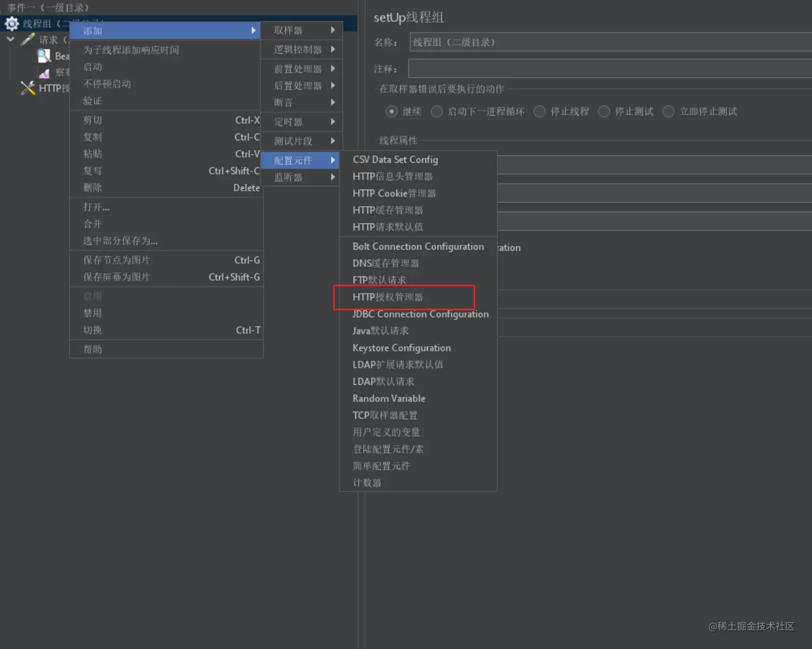Screen dimensions: 812x649
Task: Expand the 测试片段 submenu
Action: click(301, 141)
